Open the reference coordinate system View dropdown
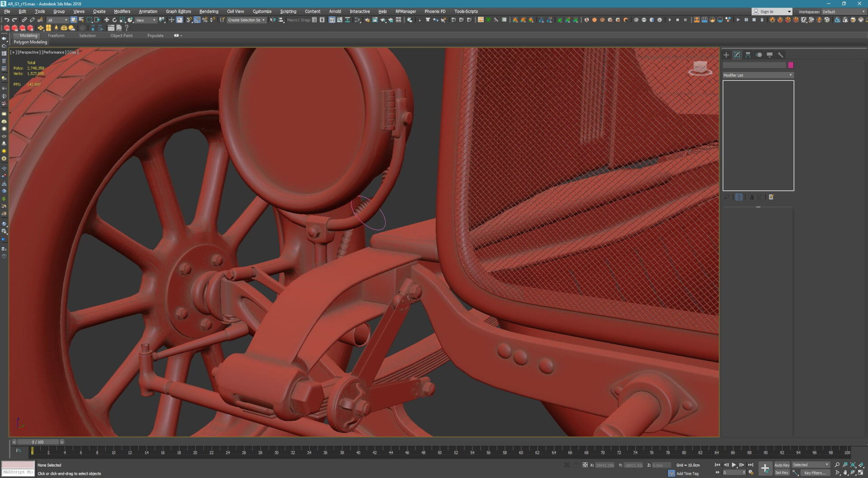The image size is (868, 478). point(146,20)
